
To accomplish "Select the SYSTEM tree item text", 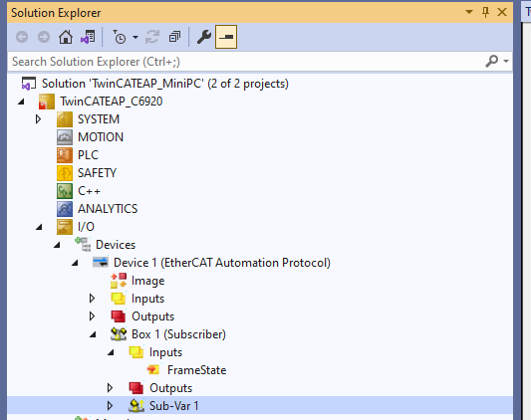I will pyautogui.click(x=99, y=119).
